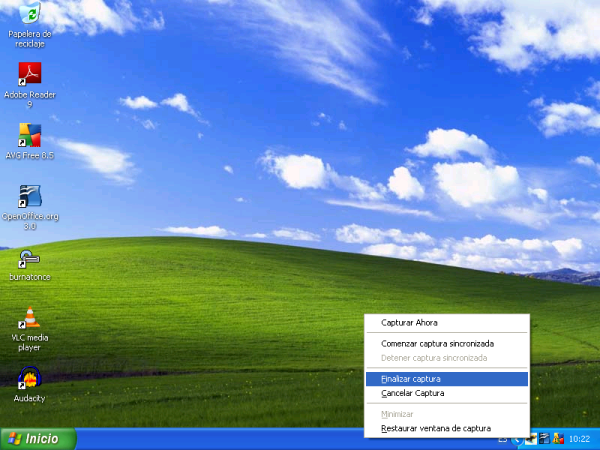The height and width of the screenshot is (450, 600).
Task: Click the AVG Free 8.5 desktop icon
Action: click(29, 135)
